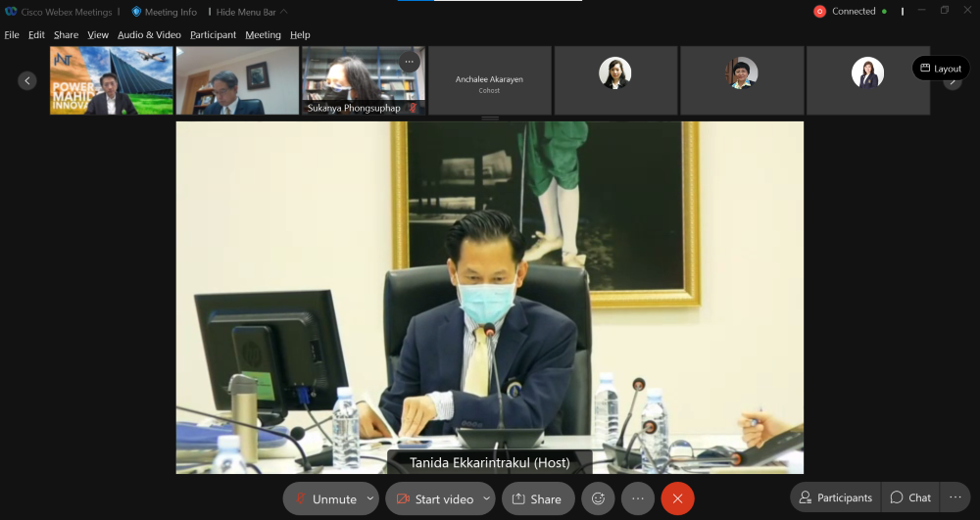Viewport: 980px width, 520px height.
Task: Start video camera
Action: [x=434, y=498]
